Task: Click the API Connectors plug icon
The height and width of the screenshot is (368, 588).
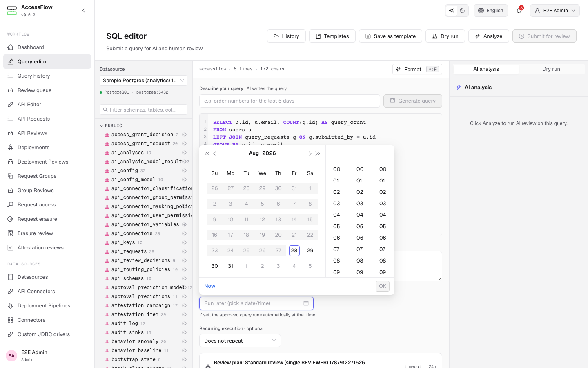Action: coord(11,292)
